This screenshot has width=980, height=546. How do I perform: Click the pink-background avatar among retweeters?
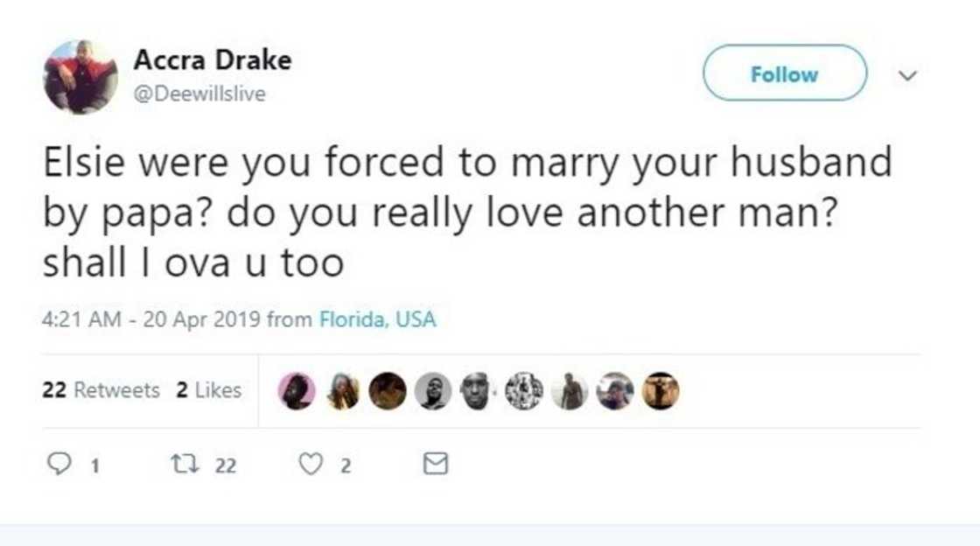pyautogui.click(x=297, y=391)
